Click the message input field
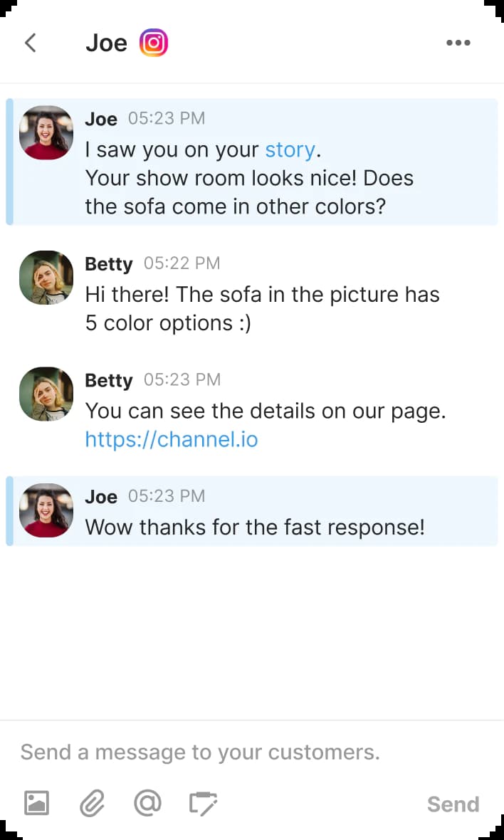This screenshot has width=504, height=840. [x=199, y=752]
